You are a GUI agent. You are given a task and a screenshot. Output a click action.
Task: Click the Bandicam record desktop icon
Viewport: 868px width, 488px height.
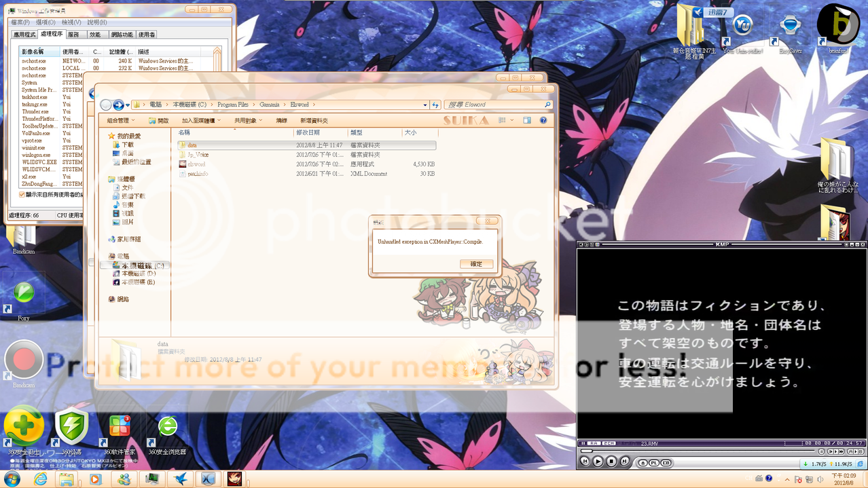pos(24,360)
